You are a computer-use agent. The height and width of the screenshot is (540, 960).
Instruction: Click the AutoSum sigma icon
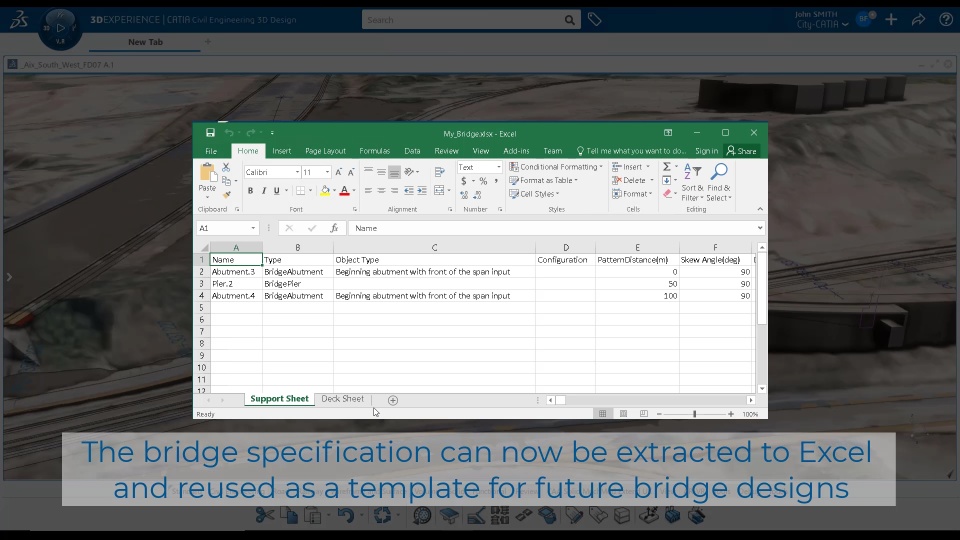pyautogui.click(x=667, y=167)
